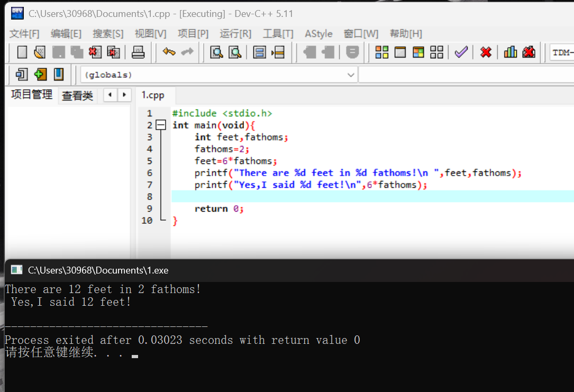Screen dimensions: 574x392
Task: Click the right tab-scroll arrow in sidebar
Action: tap(124, 95)
